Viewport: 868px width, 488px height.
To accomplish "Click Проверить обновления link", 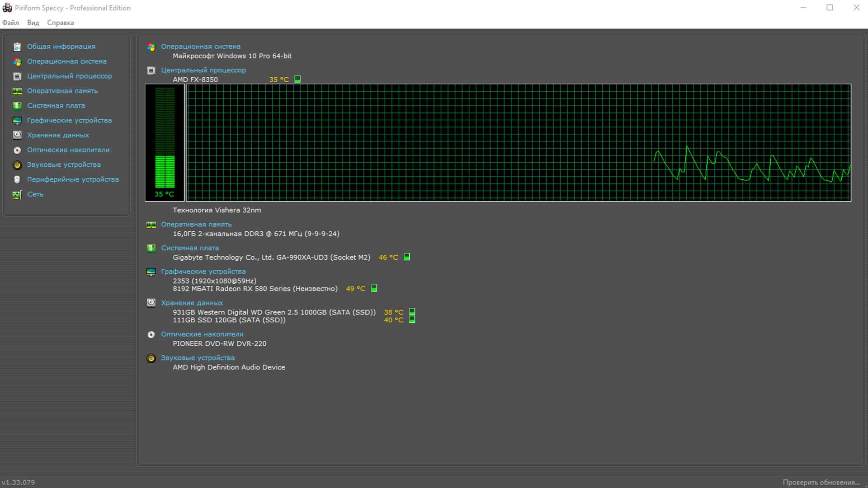I will point(821,482).
